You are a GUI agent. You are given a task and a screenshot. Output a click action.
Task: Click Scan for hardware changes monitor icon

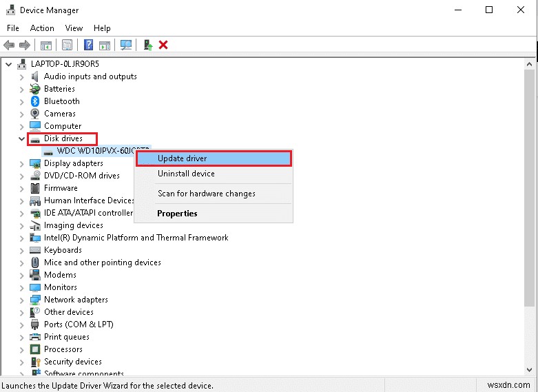click(x=126, y=45)
